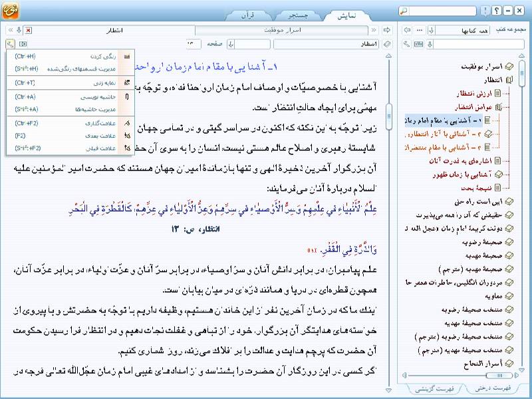Open the library filter dropdown arrow
Viewport: 532px width, 399px height.
pyautogui.click(x=430, y=44)
